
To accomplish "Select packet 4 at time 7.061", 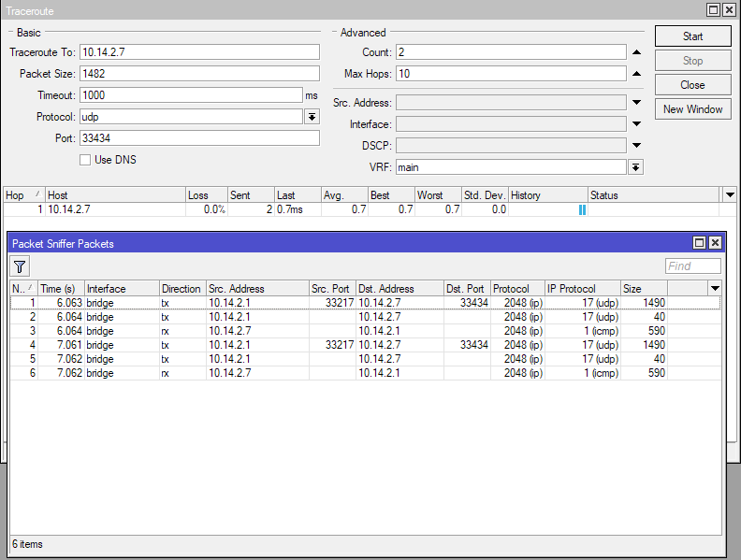I will click(366, 345).
